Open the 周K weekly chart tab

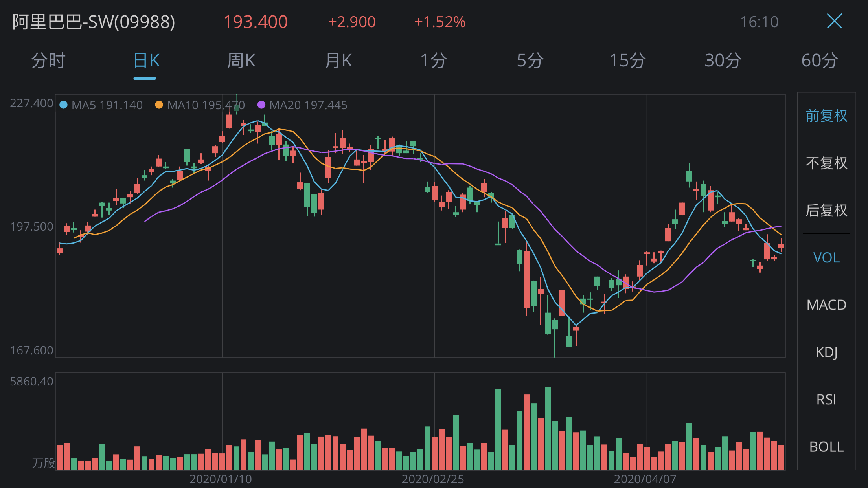coord(241,61)
